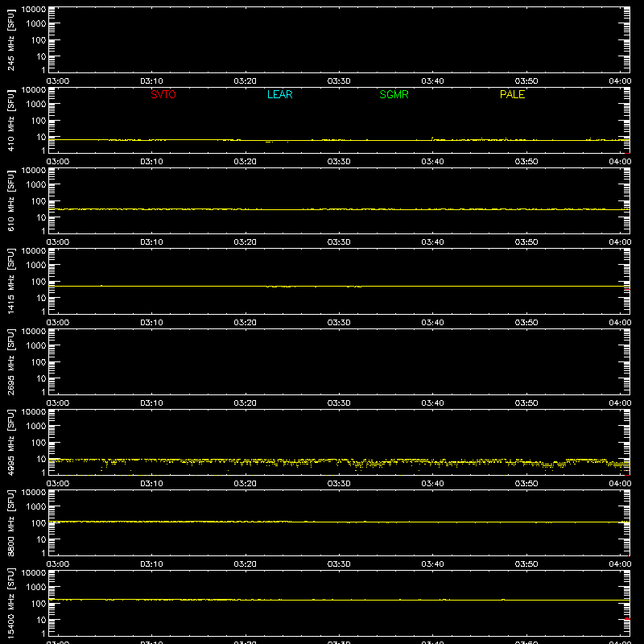
Task: Select the 610 MHz [SFU] axis title
Action: click(11, 200)
